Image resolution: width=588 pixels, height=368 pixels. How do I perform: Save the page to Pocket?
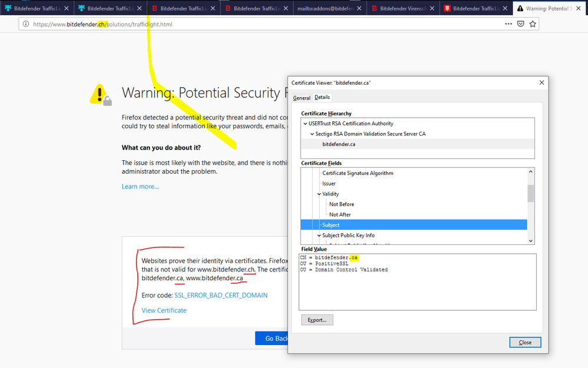[520, 24]
